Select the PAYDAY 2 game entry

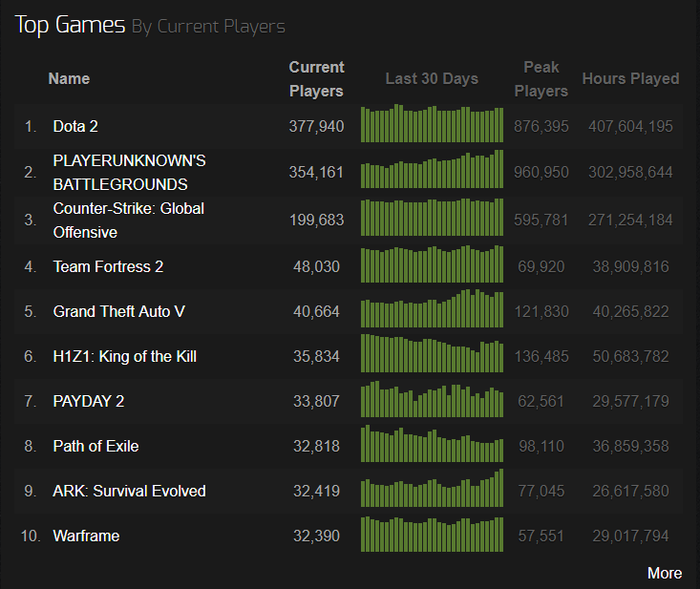coord(89,401)
